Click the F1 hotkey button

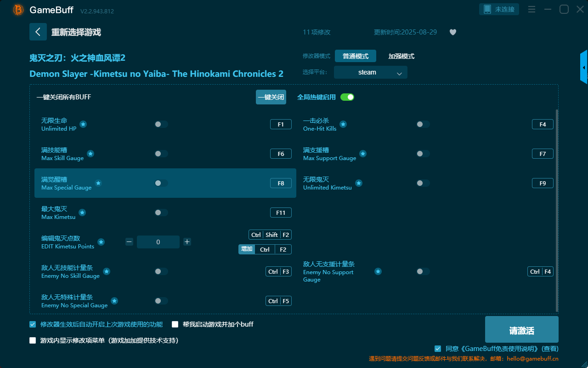click(281, 124)
